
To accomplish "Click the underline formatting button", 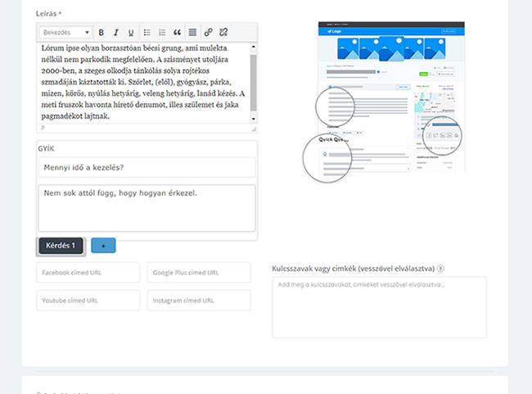I will pyautogui.click(x=131, y=33).
